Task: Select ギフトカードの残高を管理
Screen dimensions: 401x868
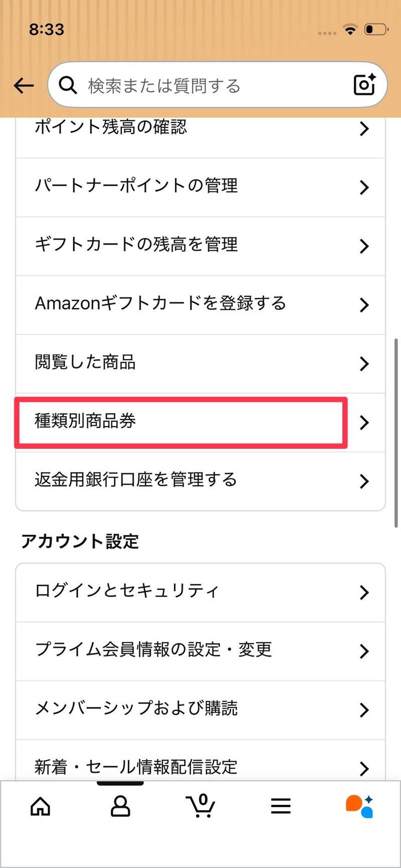Action: 200,246
